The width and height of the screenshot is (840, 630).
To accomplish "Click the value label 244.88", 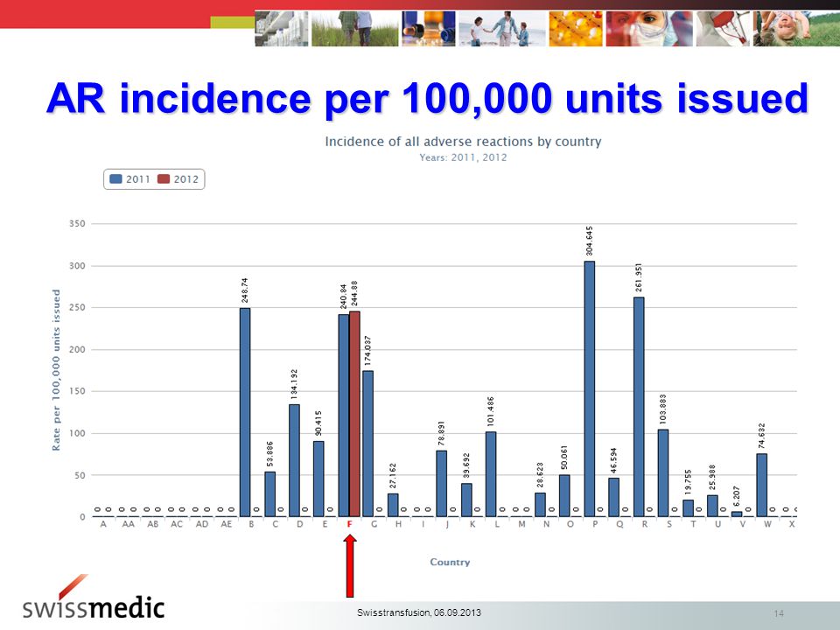I will (x=354, y=294).
